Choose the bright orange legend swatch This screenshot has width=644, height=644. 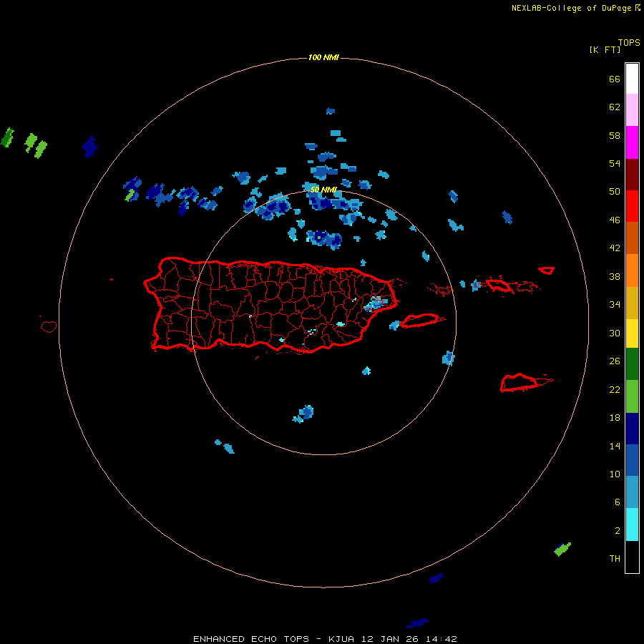pyautogui.click(x=632, y=270)
